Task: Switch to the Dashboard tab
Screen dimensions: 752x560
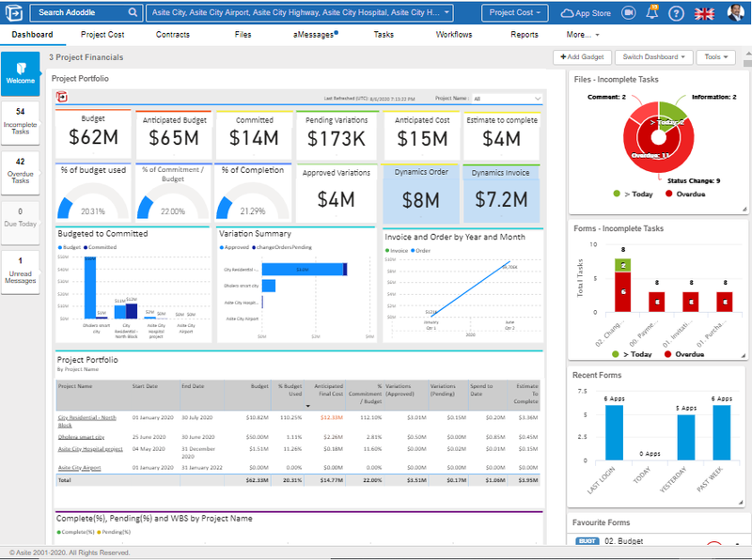Action: pyautogui.click(x=32, y=35)
